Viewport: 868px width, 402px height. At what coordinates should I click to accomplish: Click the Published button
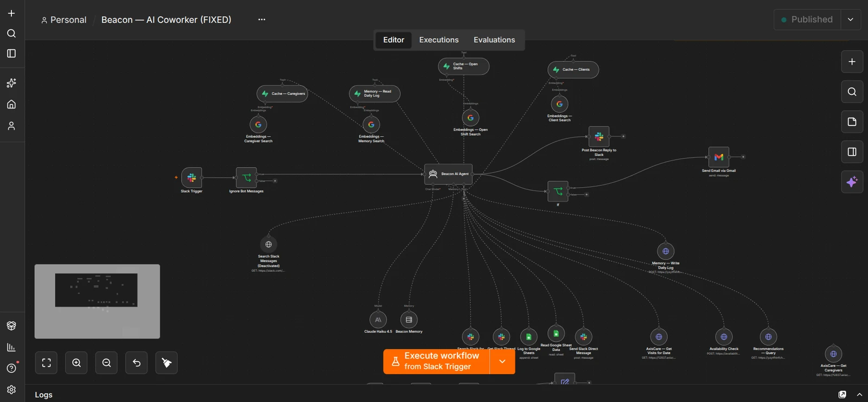click(807, 20)
